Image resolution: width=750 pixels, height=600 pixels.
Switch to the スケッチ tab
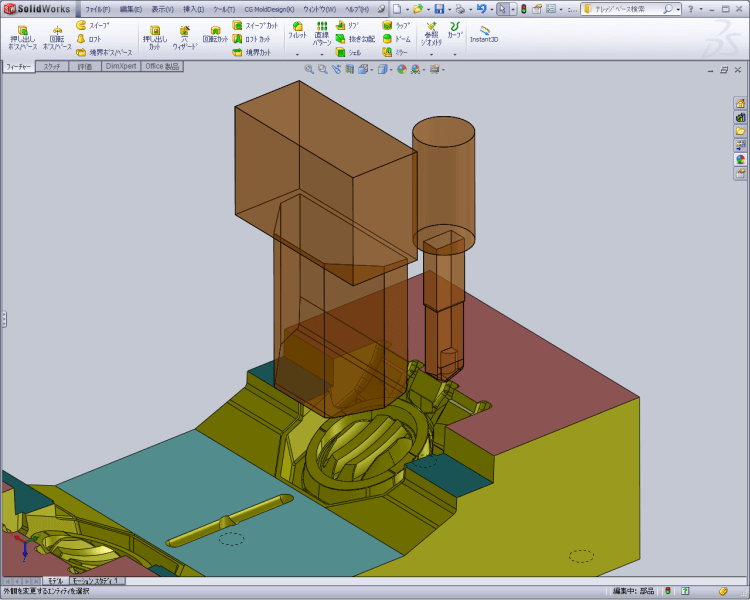[x=52, y=67]
